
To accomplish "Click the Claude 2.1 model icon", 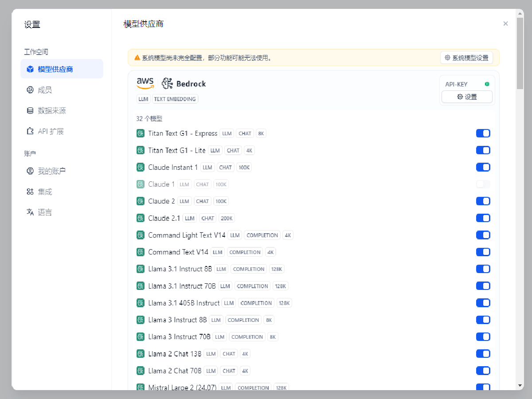I will coord(141,218).
